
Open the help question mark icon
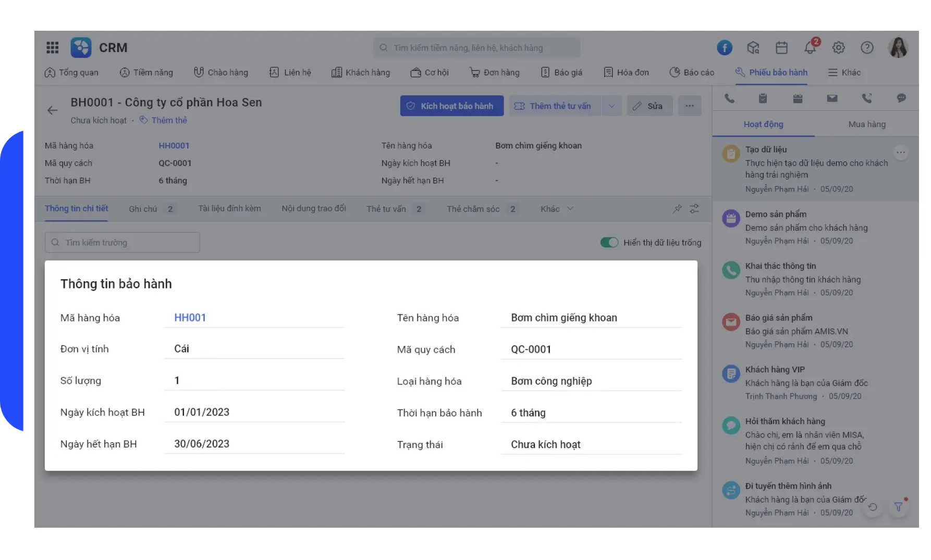[867, 47]
